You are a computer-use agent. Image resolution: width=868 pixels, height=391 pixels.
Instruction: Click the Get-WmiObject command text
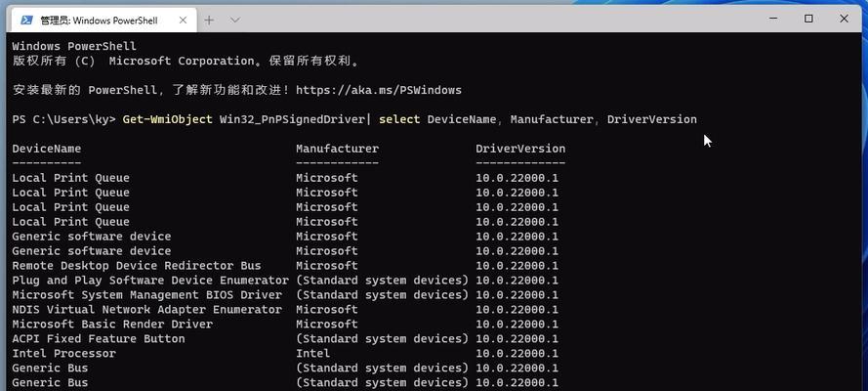[167, 119]
